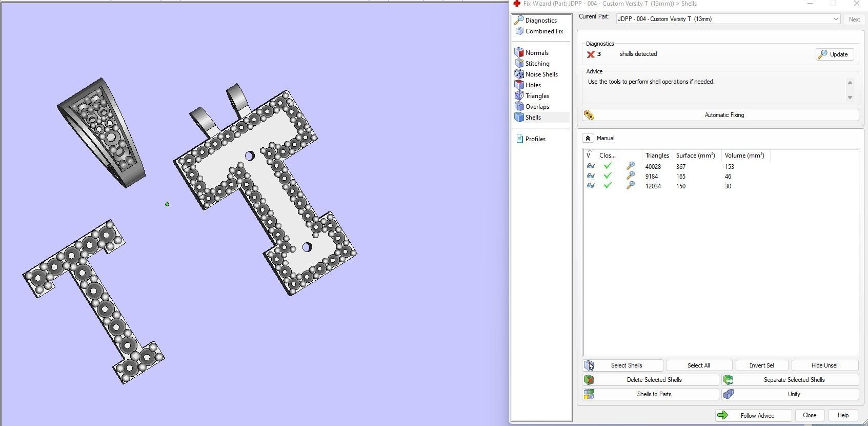This screenshot has height=426, width=868.
Task: Zoom to the 9184-triangle shell
Action: click(631, 176)
